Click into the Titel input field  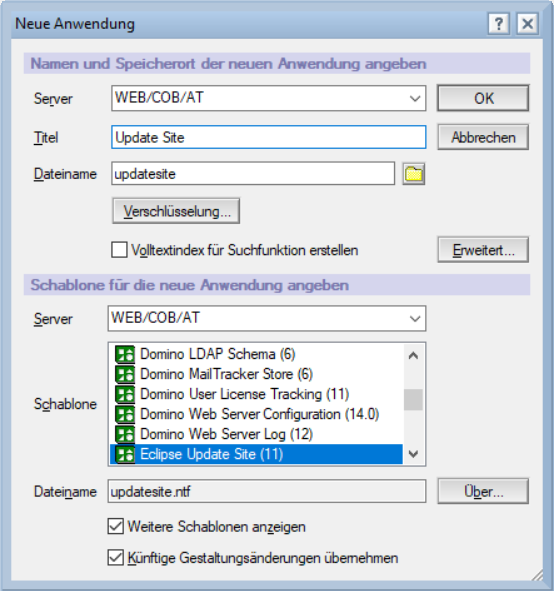269,137
